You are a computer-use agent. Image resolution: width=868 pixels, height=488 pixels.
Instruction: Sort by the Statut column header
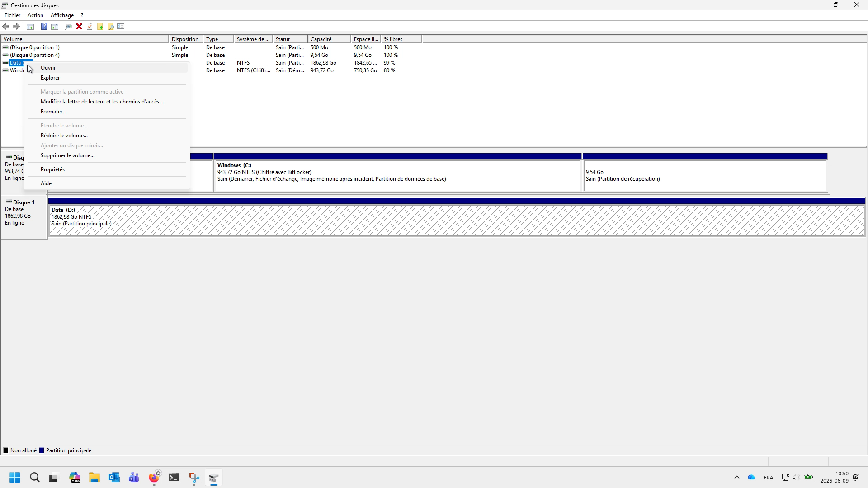coord(290,39)
